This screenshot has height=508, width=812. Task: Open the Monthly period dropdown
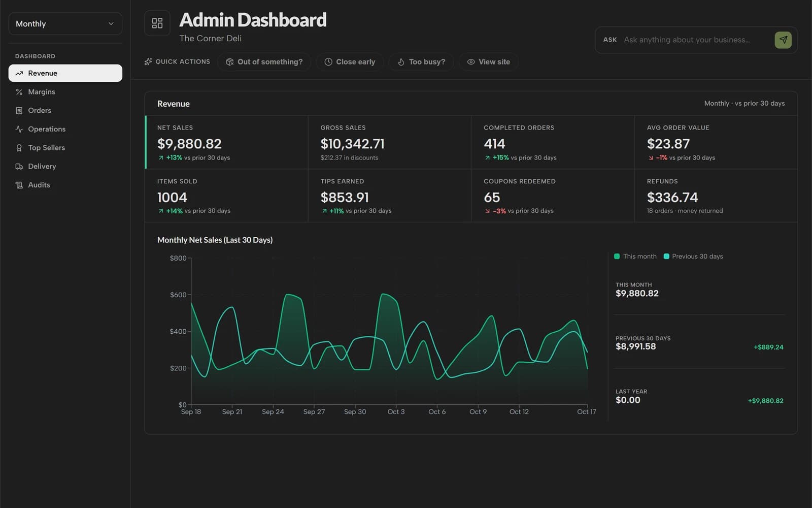click(x=65, y=24)
